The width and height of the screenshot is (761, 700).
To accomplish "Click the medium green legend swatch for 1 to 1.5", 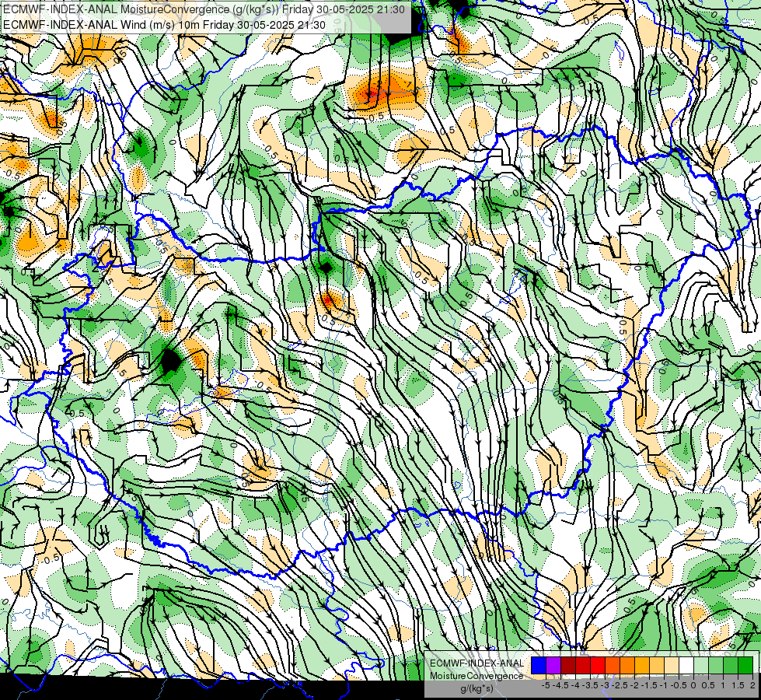I will point(716,666).
